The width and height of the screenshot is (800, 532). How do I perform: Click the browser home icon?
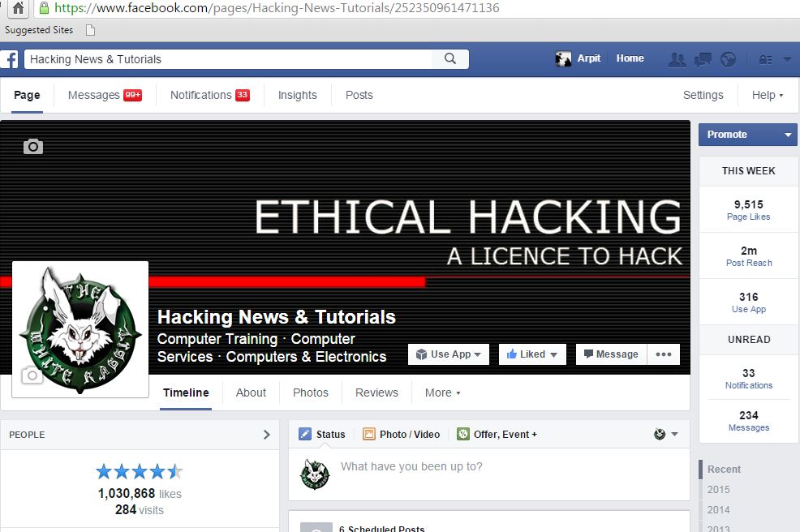tap(18, 9)
